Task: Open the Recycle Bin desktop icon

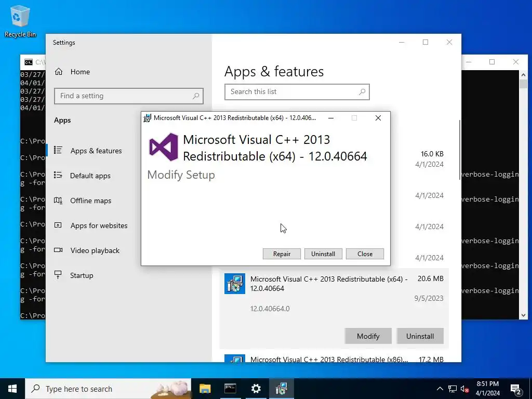Action: 20,21
